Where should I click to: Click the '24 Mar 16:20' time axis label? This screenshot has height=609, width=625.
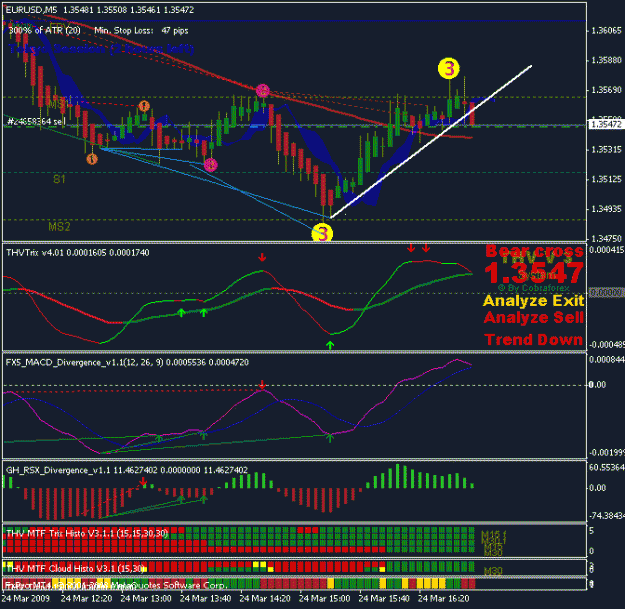(444, 599)
